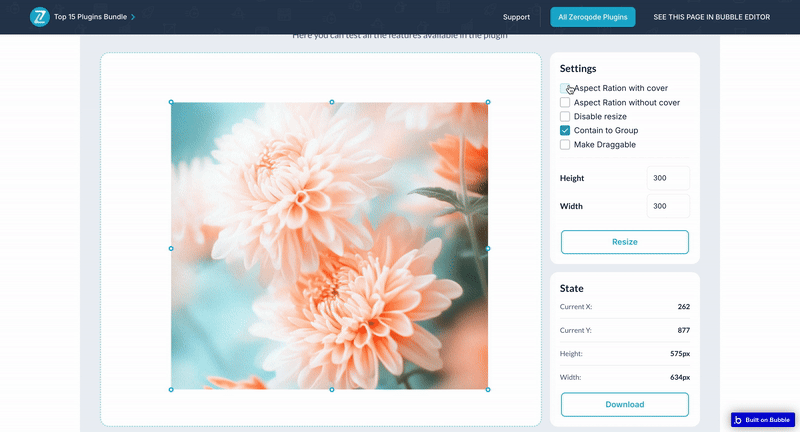Viewport: 800px width, 432px height.
Task: Click the top-left image resize handle
Action: [x=171, y=102]
